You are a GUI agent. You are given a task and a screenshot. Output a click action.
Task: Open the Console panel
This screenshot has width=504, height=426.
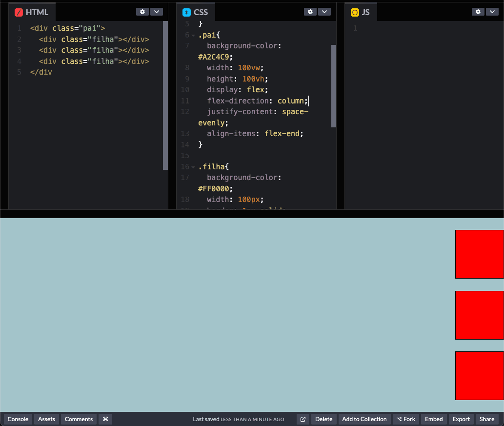coord(18,419)
